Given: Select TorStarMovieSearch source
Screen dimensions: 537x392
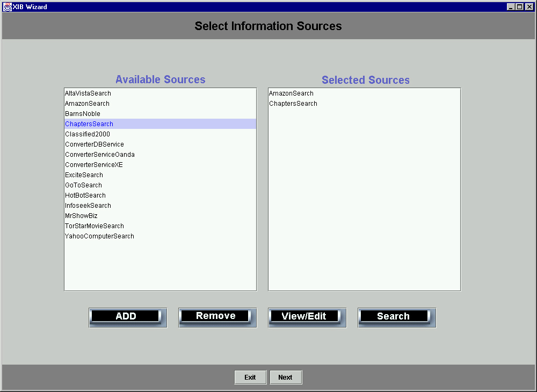Looking at the screenshot, I should (x=160, y=226).
